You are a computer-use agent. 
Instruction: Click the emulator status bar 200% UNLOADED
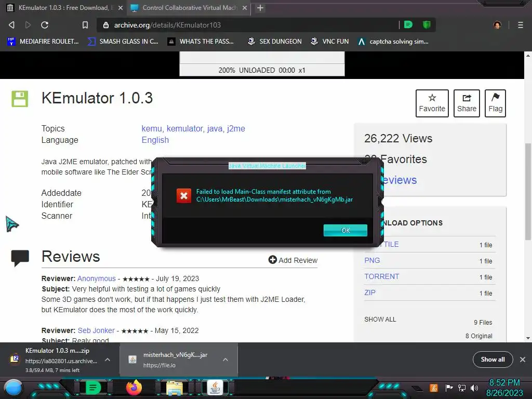[262, 70]
